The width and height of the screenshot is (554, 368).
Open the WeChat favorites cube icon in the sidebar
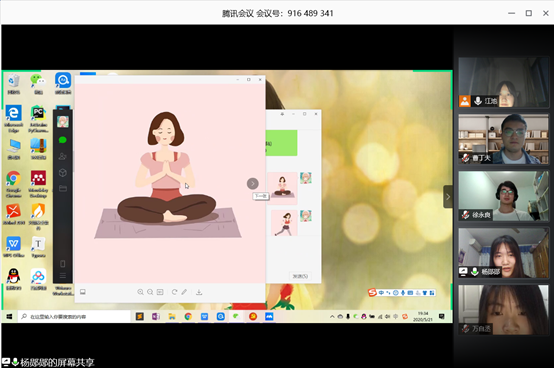(63, 173)
